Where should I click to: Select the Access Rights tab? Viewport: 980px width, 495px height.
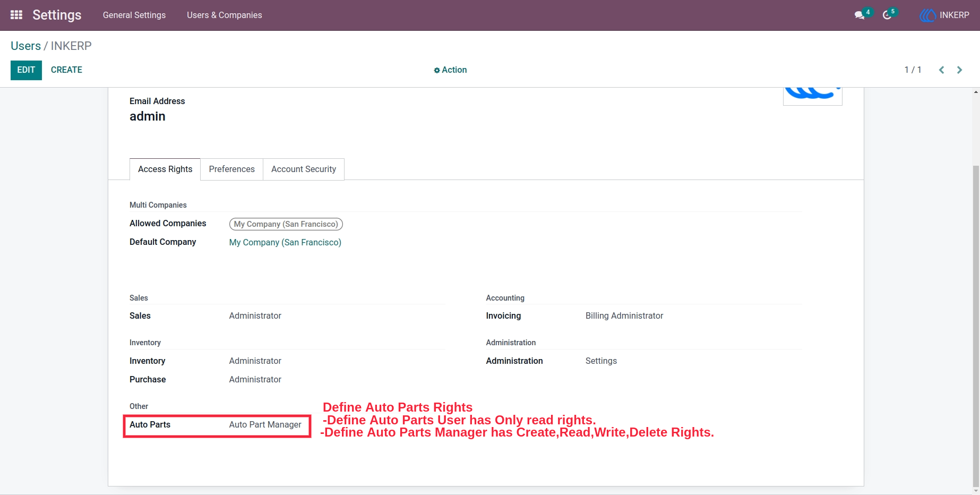165,169
